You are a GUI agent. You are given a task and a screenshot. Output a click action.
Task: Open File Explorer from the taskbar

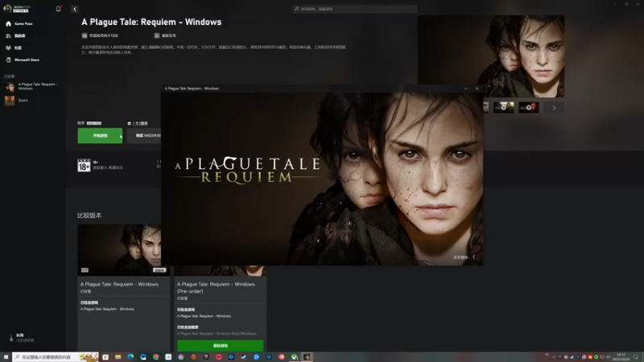118,357
